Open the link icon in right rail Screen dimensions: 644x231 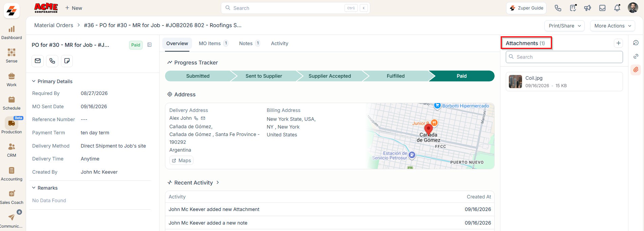tap(636, 56)
